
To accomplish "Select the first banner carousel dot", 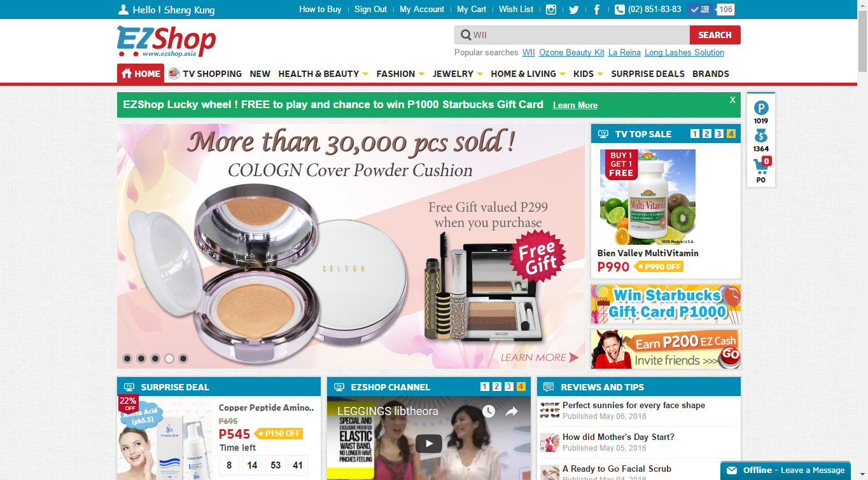I will pos(127,359).
